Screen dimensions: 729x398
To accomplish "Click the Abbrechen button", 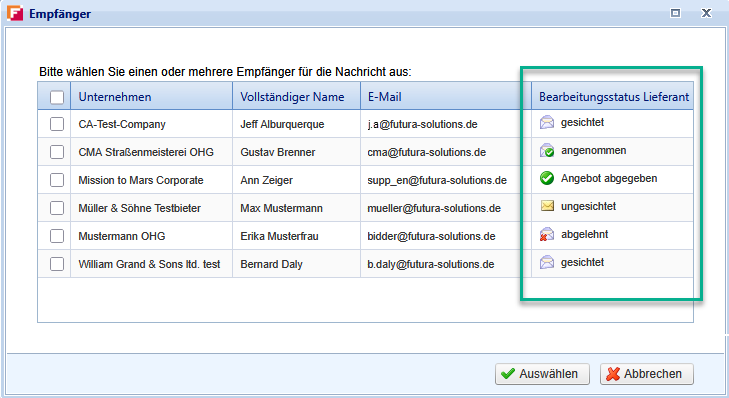I will click(x=647, y=374).
